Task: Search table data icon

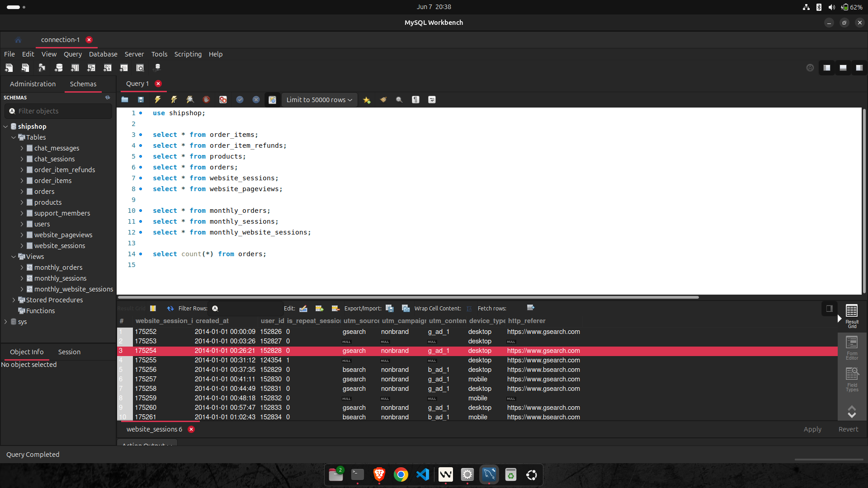Action: tap(140, 68)
